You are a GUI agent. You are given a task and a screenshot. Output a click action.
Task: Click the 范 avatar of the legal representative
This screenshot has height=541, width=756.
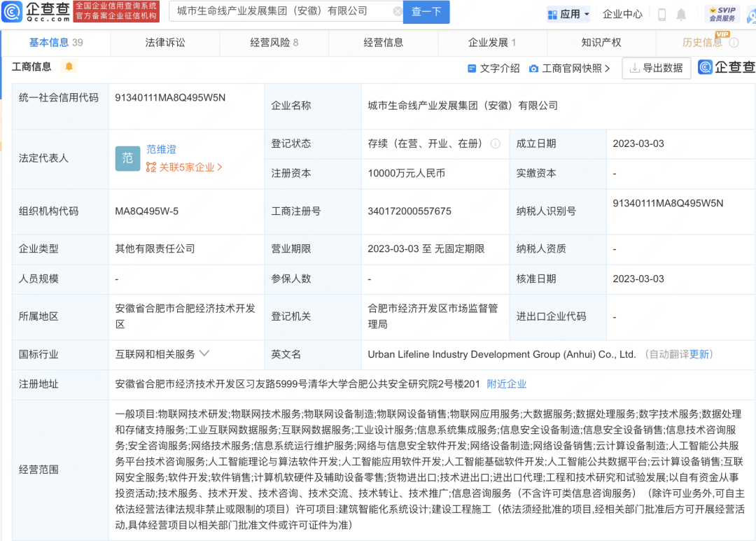coord(127,158)
